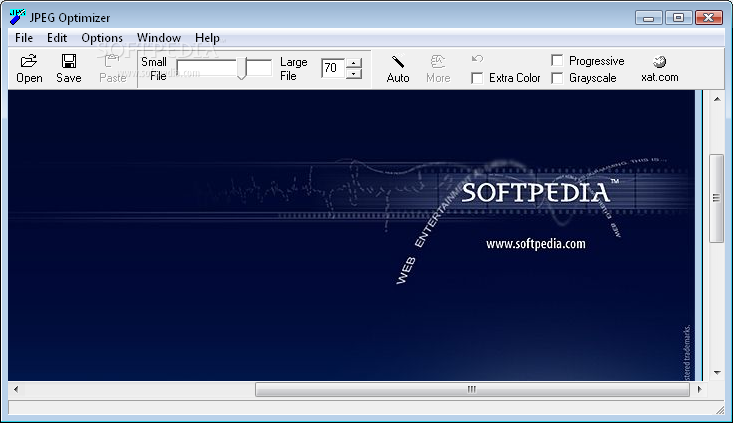Close the JPEG Optimizer window

709,18
